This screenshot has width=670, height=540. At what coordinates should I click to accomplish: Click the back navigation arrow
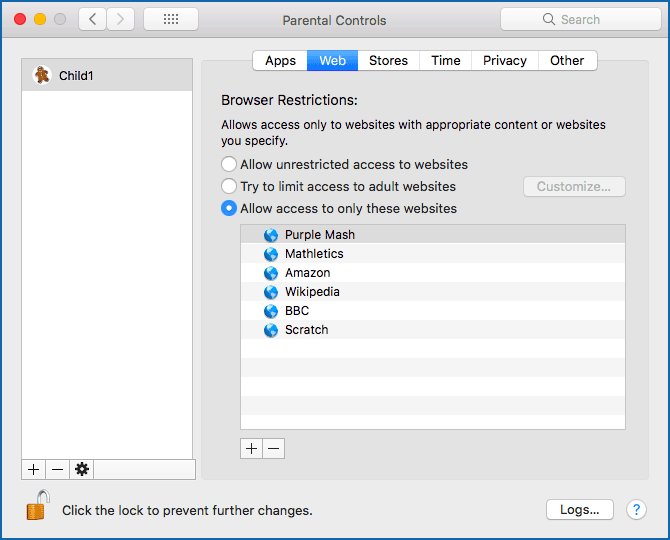click(x=92, y=19)
